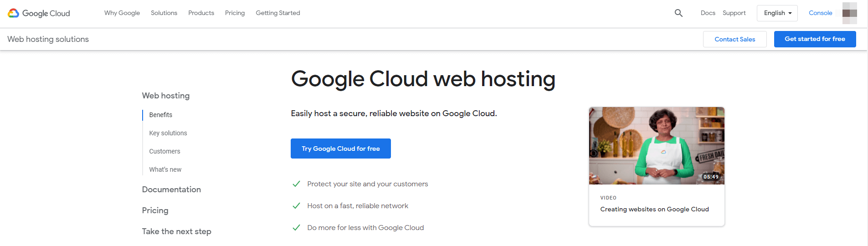Go to Support page
868x246 pixels.
tap(734, 13)
